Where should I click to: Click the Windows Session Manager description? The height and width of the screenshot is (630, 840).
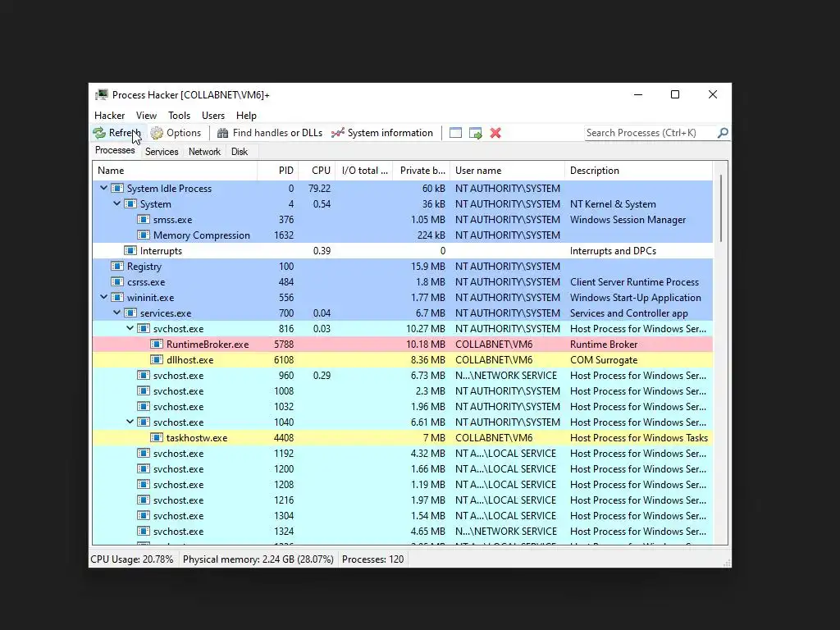click(x=628, y=220)
